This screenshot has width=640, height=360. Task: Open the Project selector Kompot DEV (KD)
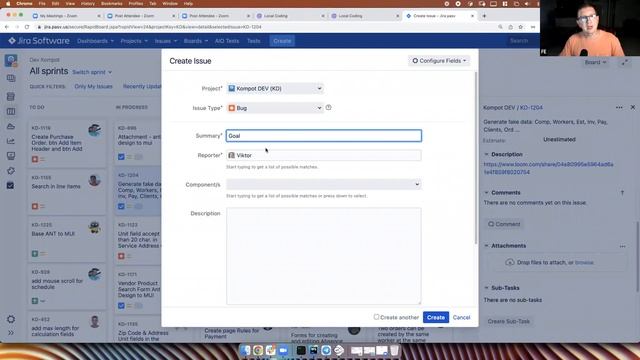click(x=275, y=88)
